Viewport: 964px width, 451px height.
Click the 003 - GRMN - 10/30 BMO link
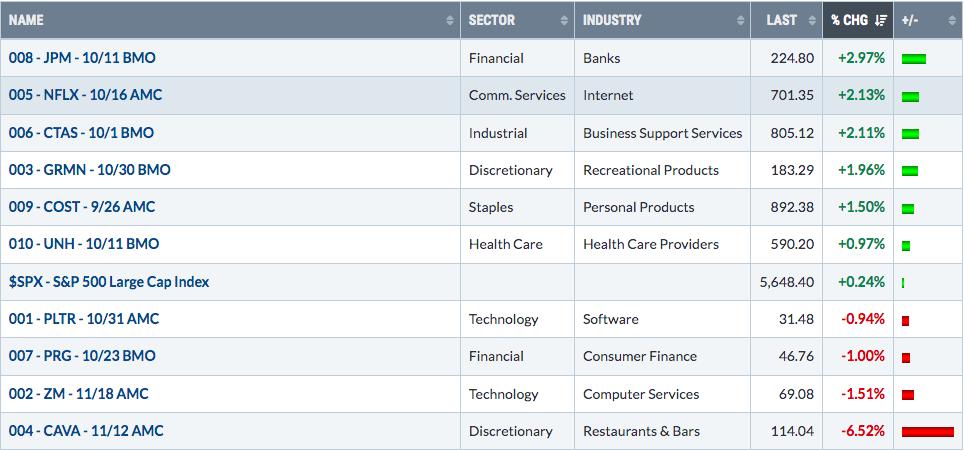pos(89,170)
